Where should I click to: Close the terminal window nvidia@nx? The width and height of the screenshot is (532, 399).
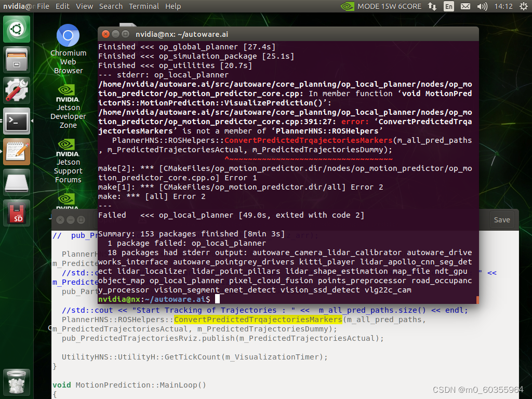pos(106,34)
